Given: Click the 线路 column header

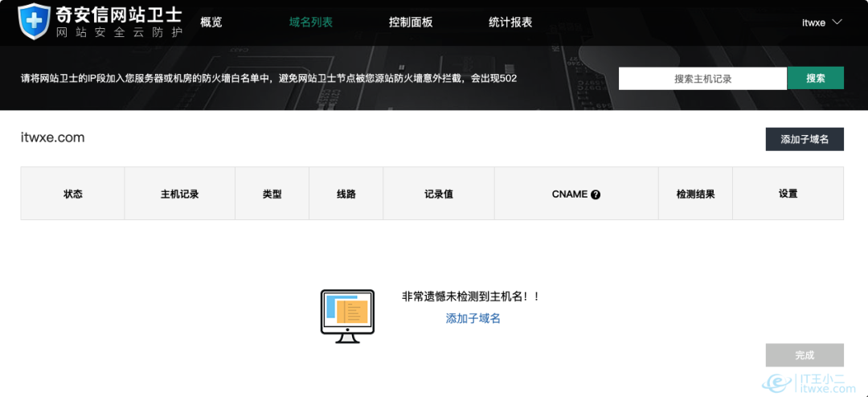Looking at the screenshot, I should click(346, 194).
